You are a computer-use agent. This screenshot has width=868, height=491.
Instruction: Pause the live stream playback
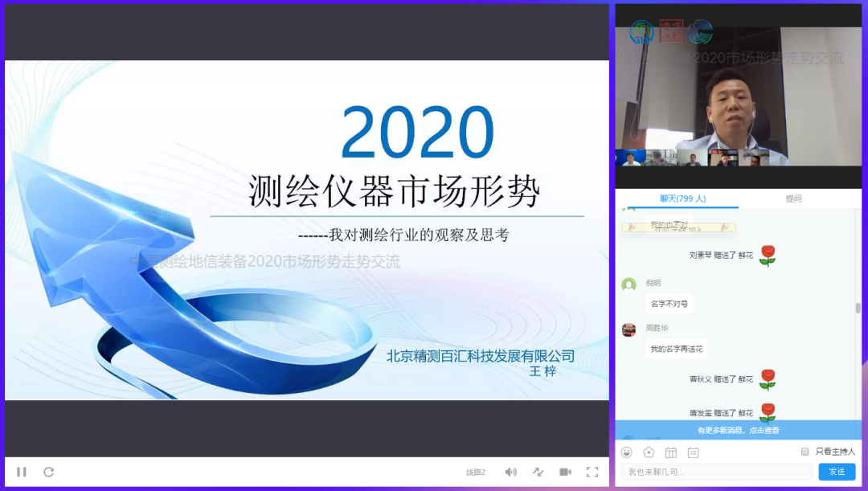pos(22,472)
